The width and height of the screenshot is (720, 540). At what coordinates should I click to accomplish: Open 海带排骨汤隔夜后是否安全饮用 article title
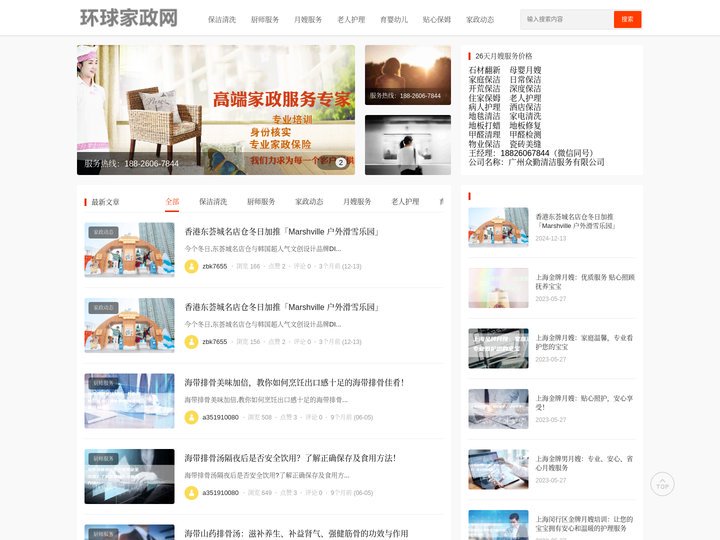pyautogui.click(x=290, y=458)
